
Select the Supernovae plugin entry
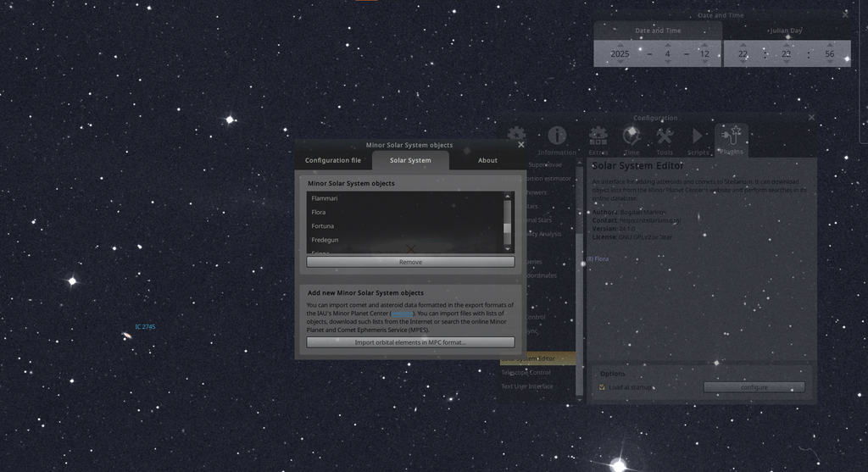(x=545, y=164)
